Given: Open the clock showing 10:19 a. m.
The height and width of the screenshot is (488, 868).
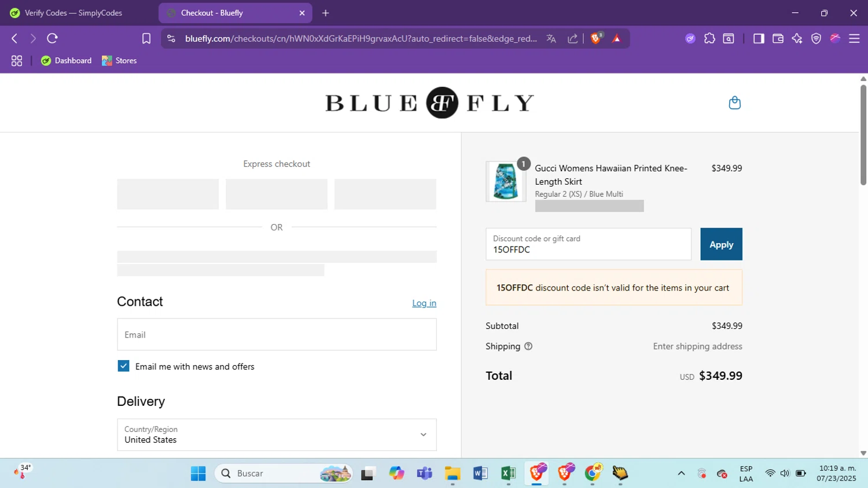Looking at the screenshot, I should tap(837, 474).
